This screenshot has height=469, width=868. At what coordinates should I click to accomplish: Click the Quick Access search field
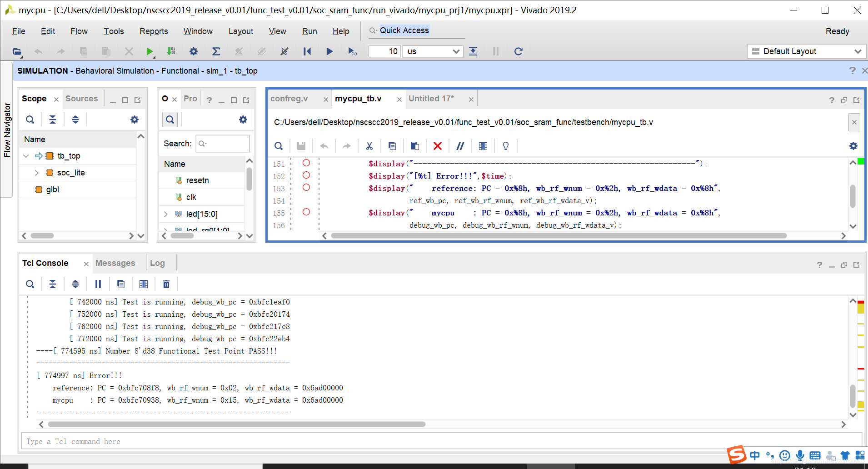point(416,30)
